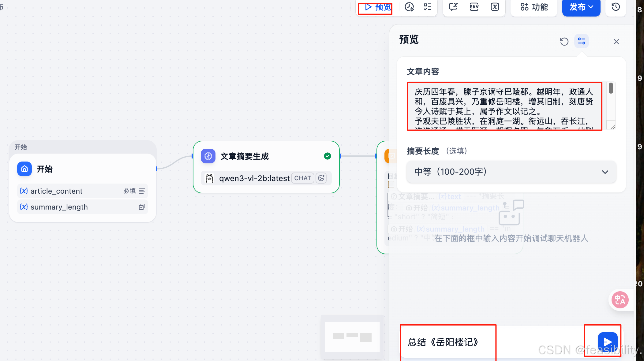Open the conversation variables chat icon
This screenshot has width=644, height=361.
(x=453, y=7)
